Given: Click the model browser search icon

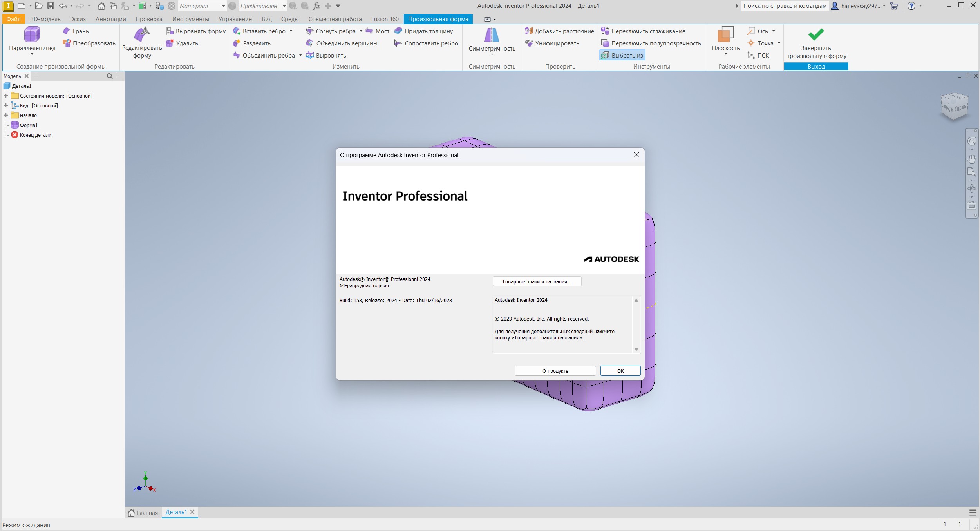Looking at the screenshot, I should click(110, 76).
